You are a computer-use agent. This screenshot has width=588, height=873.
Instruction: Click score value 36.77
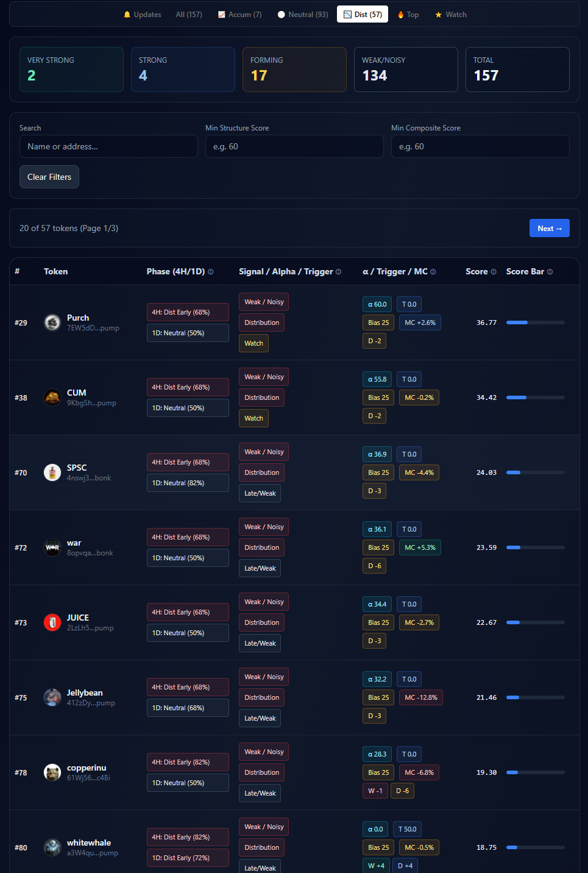(486, 322)
